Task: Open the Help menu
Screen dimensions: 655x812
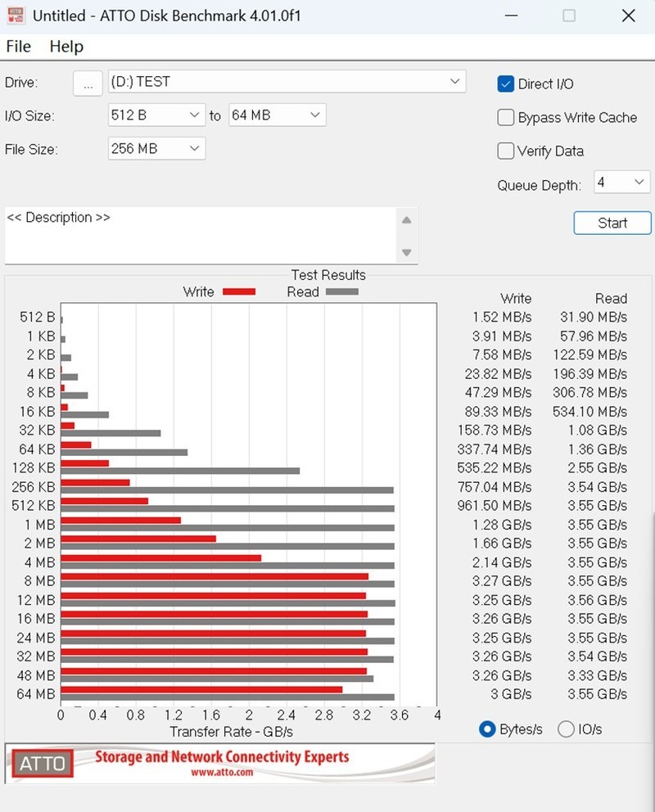Action: coord(65,47)
